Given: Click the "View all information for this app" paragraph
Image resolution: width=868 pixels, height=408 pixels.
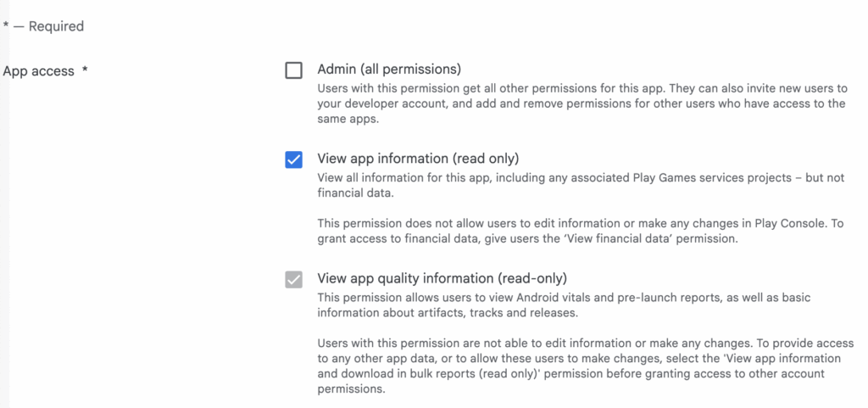Looking at the screenshot, I should click(580, 185).
